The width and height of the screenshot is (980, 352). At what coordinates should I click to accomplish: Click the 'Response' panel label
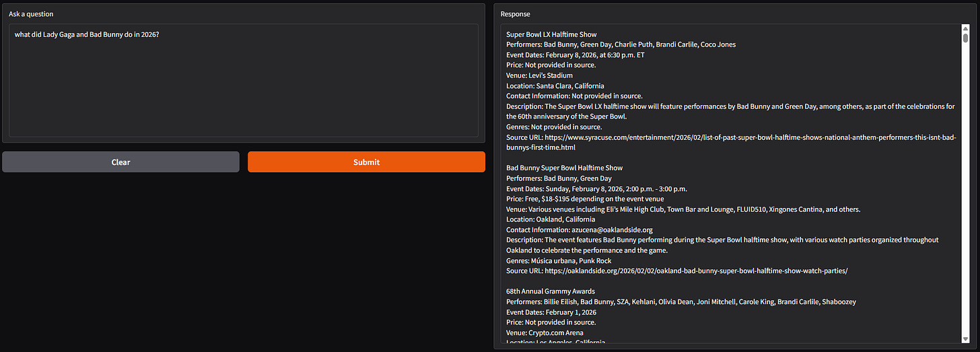[515, 14]
